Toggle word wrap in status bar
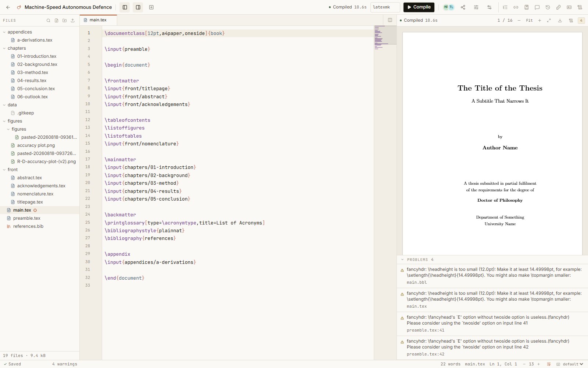Viewport: 588px width, 368px height. [549, 364]
